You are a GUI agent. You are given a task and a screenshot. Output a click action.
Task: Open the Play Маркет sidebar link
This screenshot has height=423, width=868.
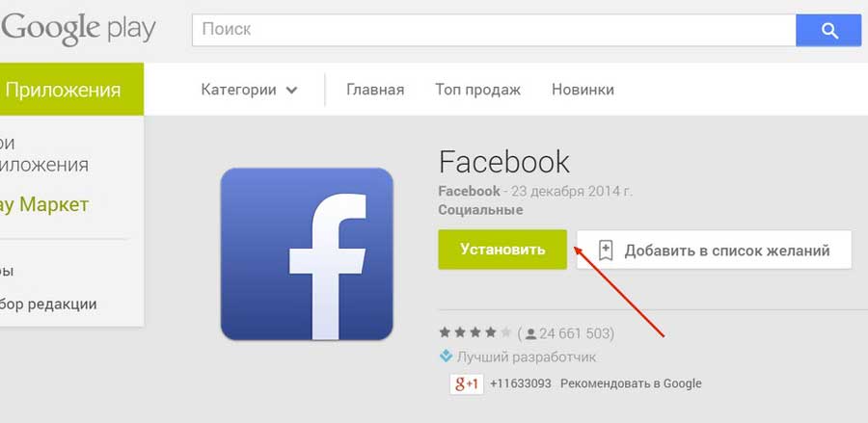point(44,205)
